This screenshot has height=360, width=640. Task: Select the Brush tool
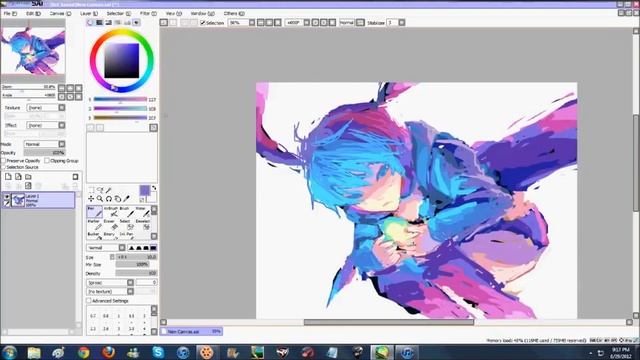(127, 212)
